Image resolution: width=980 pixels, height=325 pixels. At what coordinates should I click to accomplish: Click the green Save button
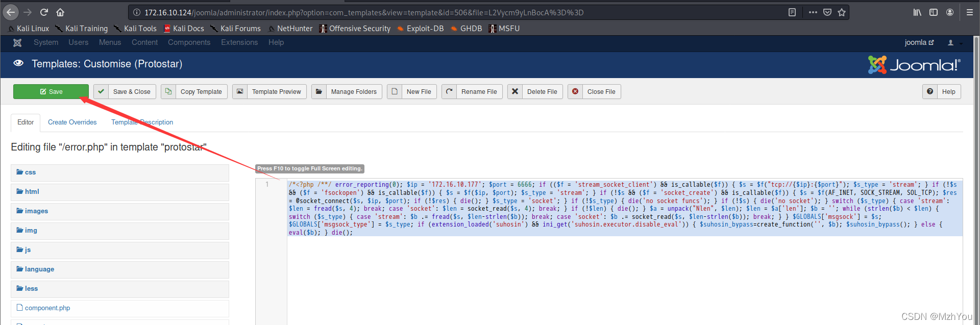click(x=51, y=92)
